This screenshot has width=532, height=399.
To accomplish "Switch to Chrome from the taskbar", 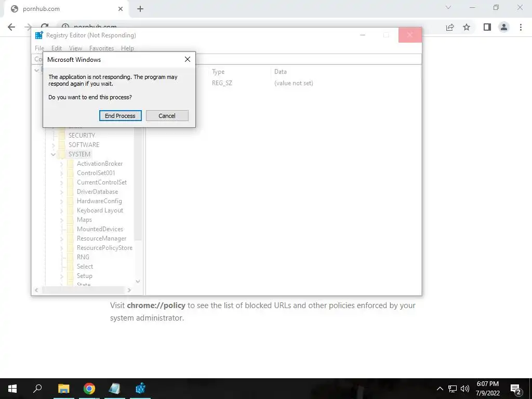I will point(89,389).
